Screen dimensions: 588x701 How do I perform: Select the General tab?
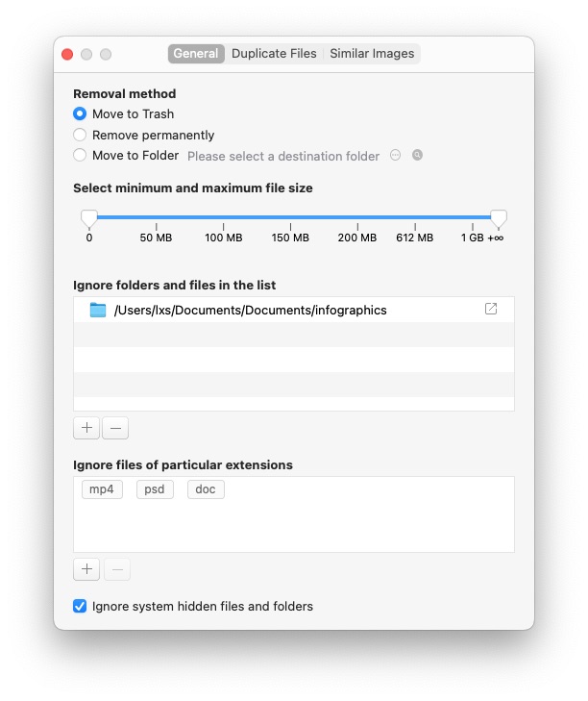pyautogui.click(x=196, y=54)
